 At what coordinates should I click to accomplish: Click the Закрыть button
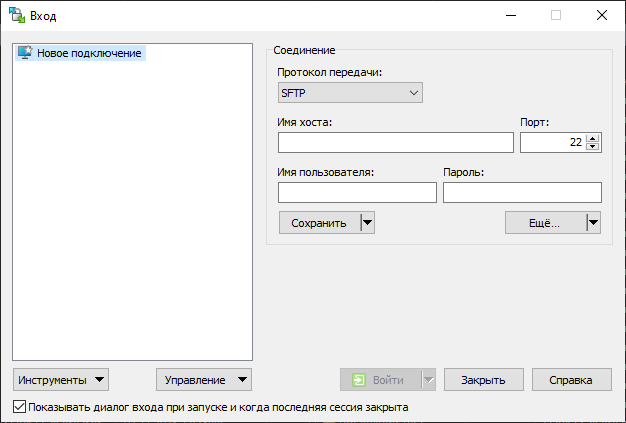click(x=489, y=380)
